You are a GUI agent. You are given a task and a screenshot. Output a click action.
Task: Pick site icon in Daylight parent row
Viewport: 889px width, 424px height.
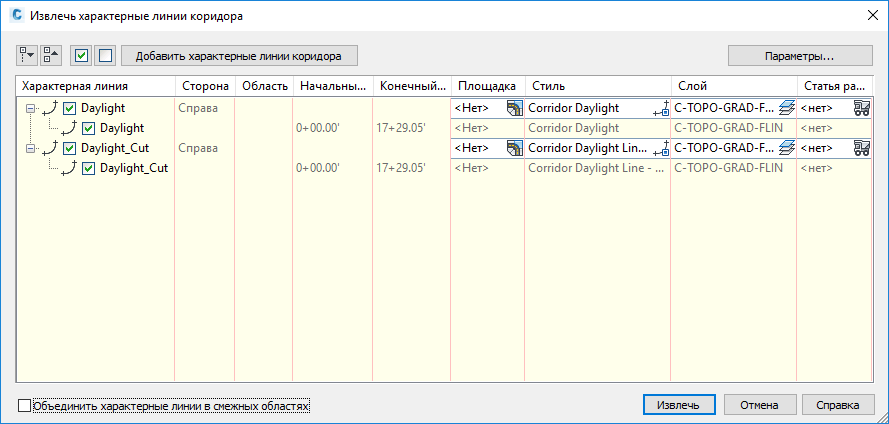tap(514, 108)
